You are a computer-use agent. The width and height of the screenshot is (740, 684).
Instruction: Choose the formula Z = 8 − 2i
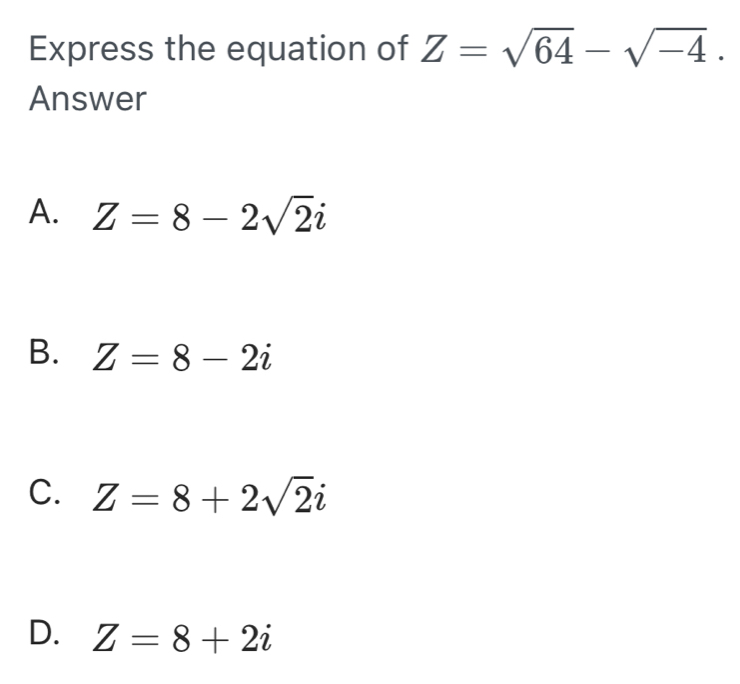tap(182, 357)
